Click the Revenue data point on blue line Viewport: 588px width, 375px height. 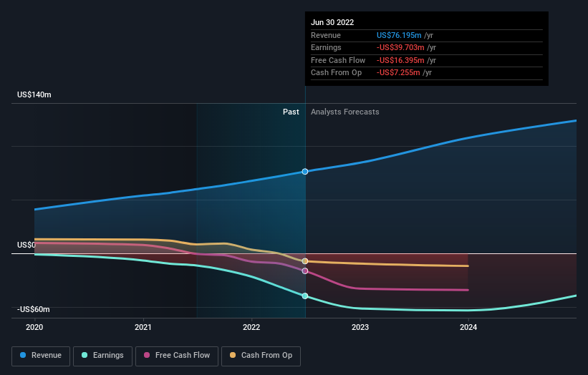[305, 172]
